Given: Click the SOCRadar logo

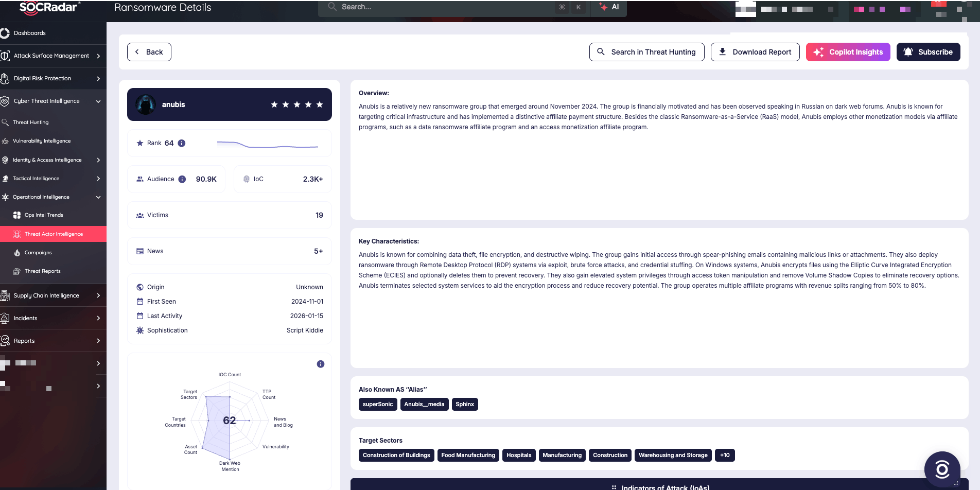Looking at the screenshot, I should (x=49, y=7).
